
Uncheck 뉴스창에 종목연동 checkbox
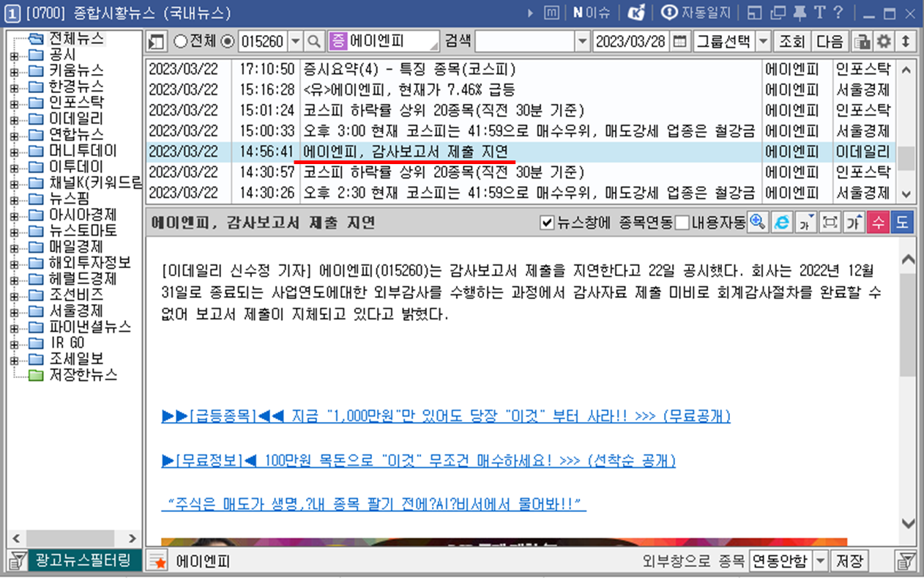546,223
